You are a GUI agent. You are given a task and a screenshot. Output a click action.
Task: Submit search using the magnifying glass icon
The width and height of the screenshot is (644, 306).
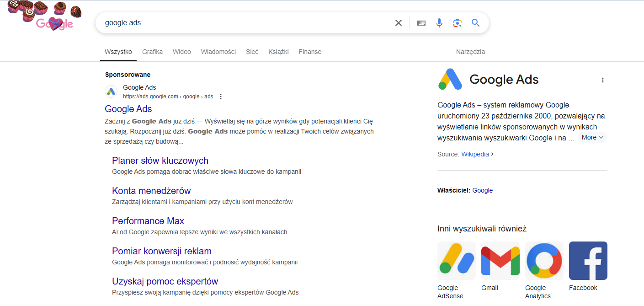pyautogui.click(x=476, y=23)
